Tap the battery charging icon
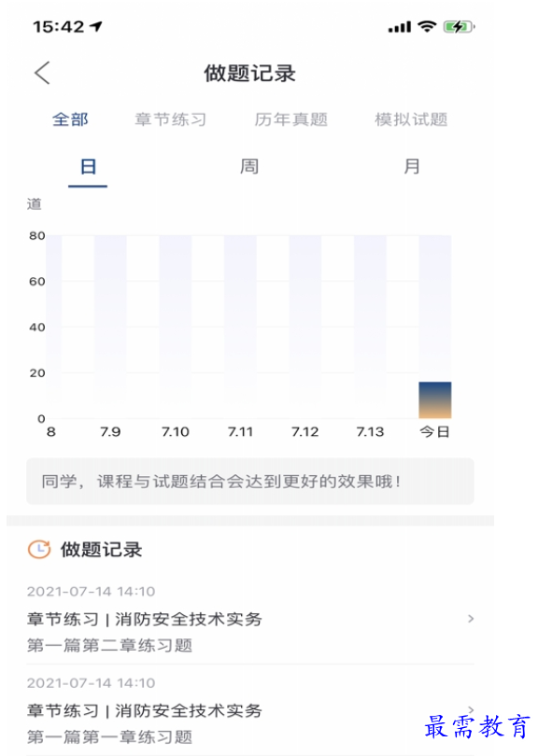Screen dimensions: 538x756 tap(459, 26)
